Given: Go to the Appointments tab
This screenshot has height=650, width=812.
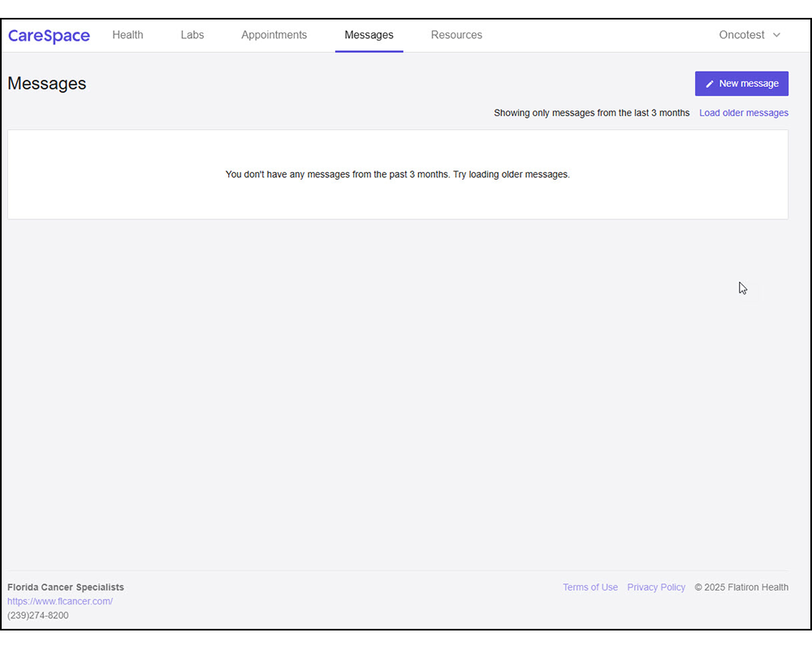Looking at the screenshot, I should 274,35.
